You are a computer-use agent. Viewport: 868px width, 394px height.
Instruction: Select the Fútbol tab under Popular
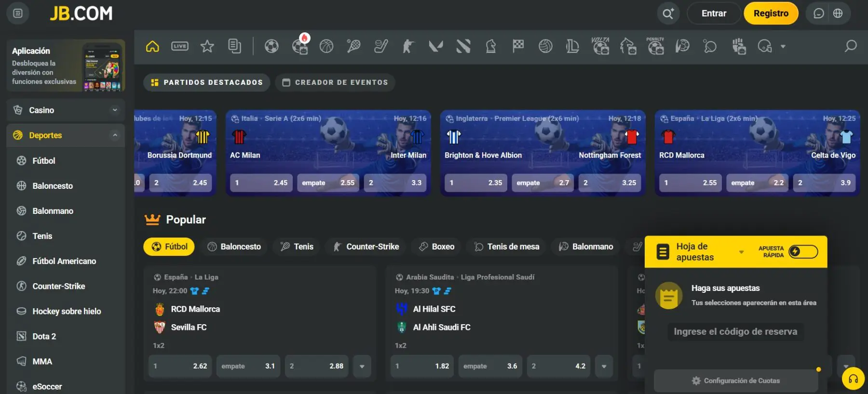169,247
